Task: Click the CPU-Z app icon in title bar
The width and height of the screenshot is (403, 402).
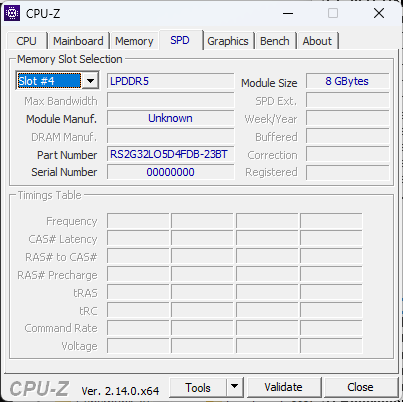Action: [12, 13]
